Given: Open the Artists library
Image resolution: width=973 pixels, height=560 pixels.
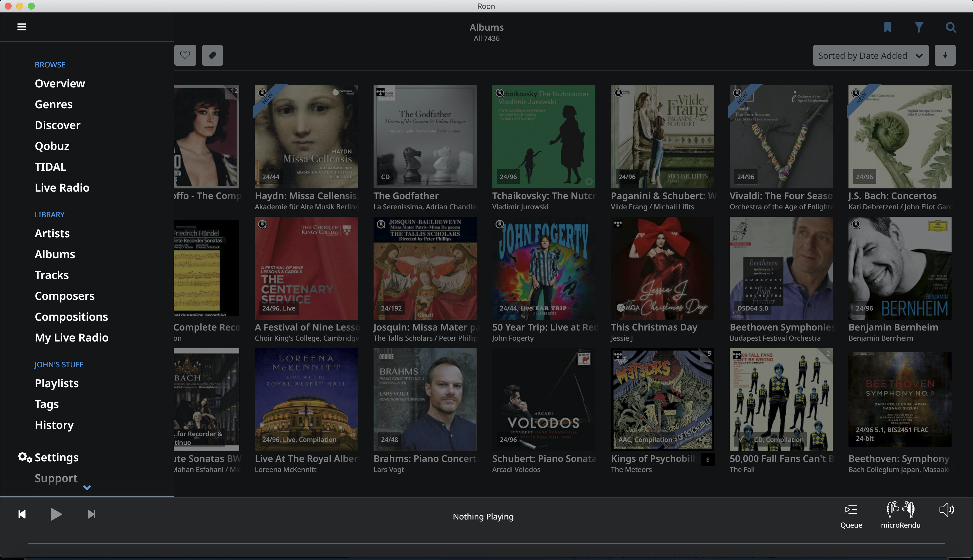Looking at the screenshot, I should point(52,233).
